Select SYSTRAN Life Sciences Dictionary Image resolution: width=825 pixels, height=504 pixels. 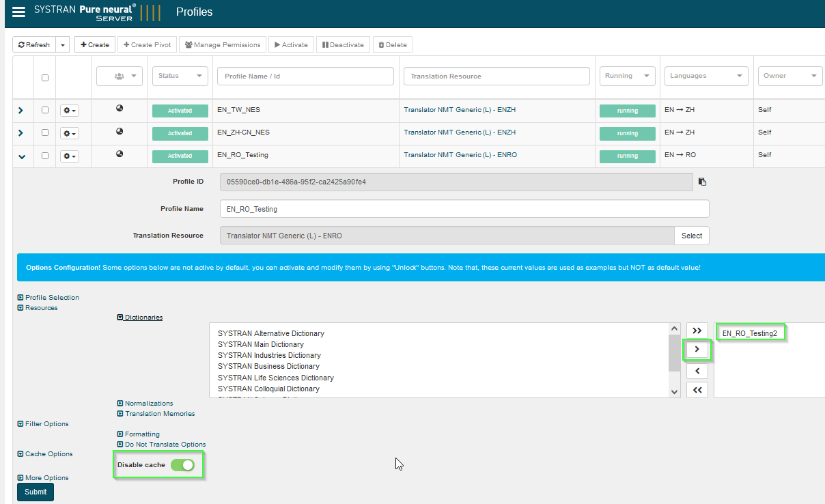point(276,378)
